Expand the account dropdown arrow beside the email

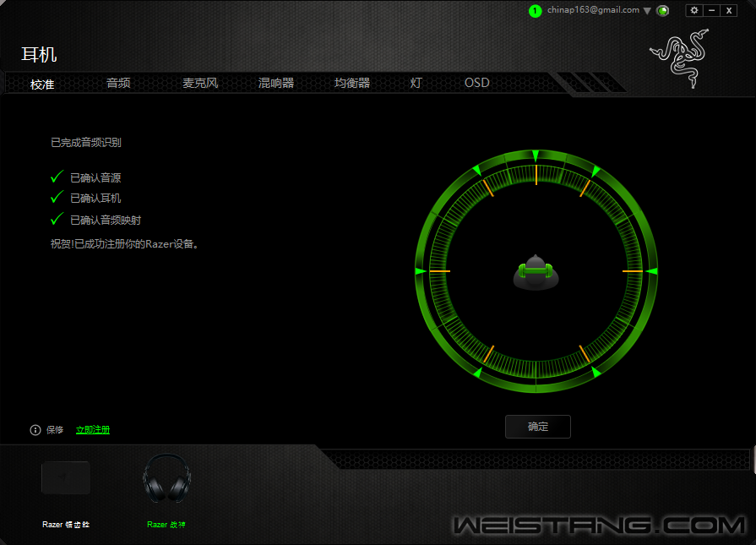coord(647,11)
